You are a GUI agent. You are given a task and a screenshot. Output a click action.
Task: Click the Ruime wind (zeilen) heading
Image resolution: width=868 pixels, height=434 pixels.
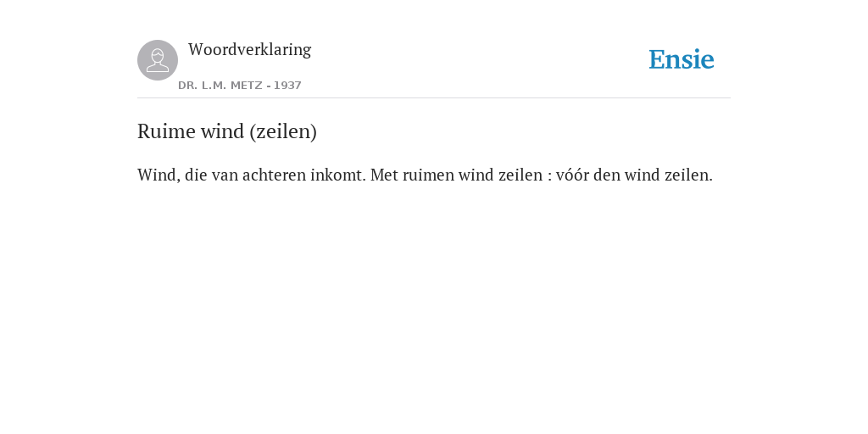click(227, 131)
